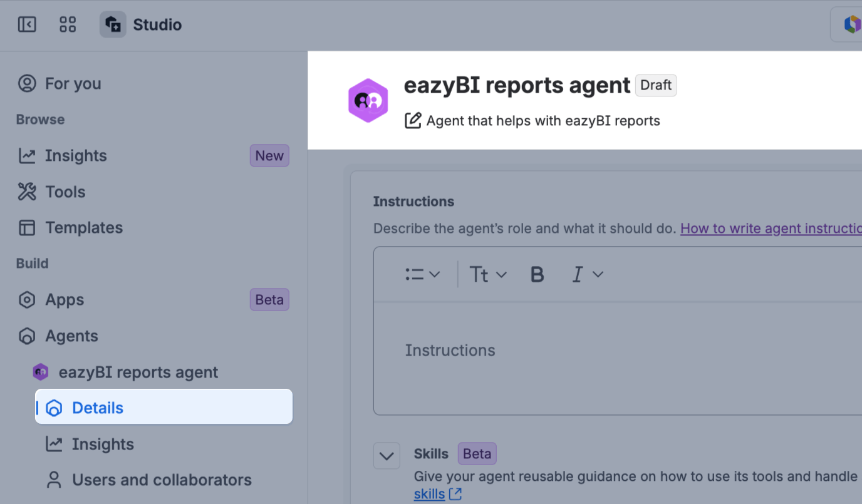
Task: Click the Tools wrench icon
Action: [x=27, y=192]
